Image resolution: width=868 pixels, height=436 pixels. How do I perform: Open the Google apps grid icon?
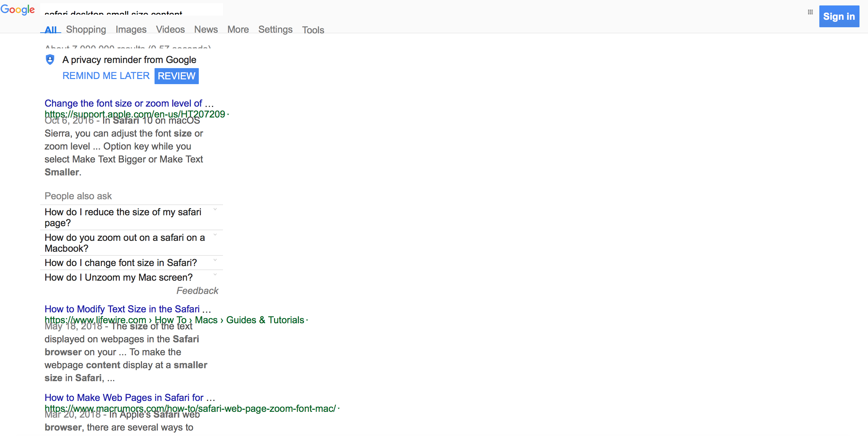[x=810, y=12]
